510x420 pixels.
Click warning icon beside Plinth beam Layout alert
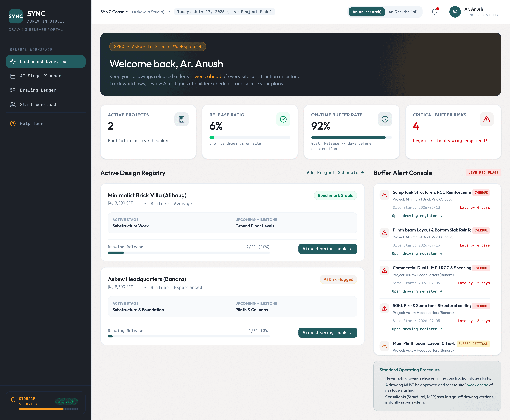coord(384,233)
